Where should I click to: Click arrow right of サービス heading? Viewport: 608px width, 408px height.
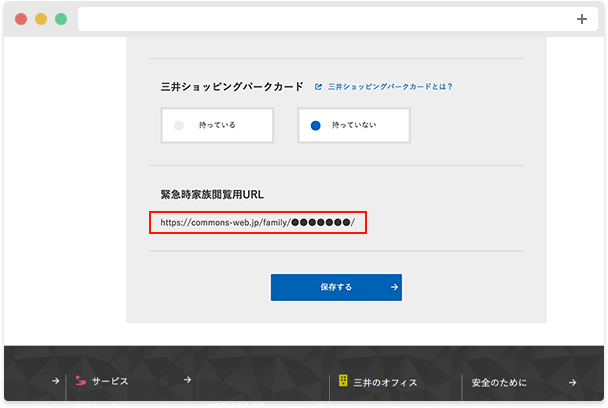coord(187,381)
